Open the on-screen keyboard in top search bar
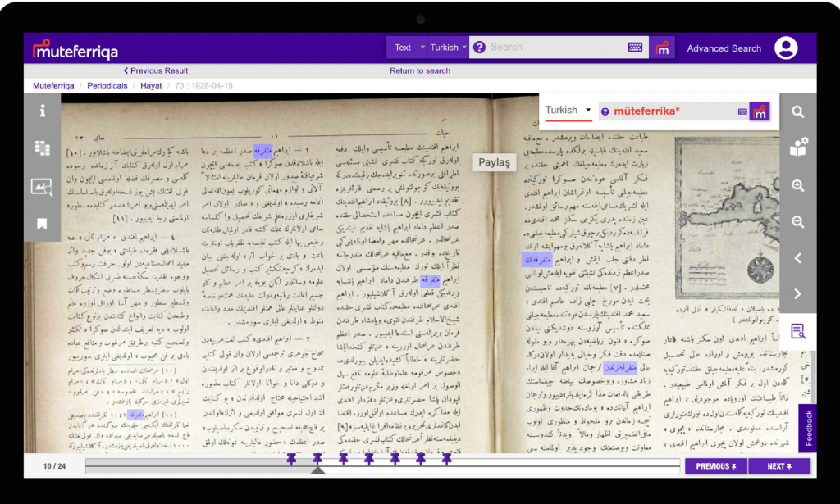Image resolution: width=840 pixels, height=504 pixels. (x=635, y=48)
